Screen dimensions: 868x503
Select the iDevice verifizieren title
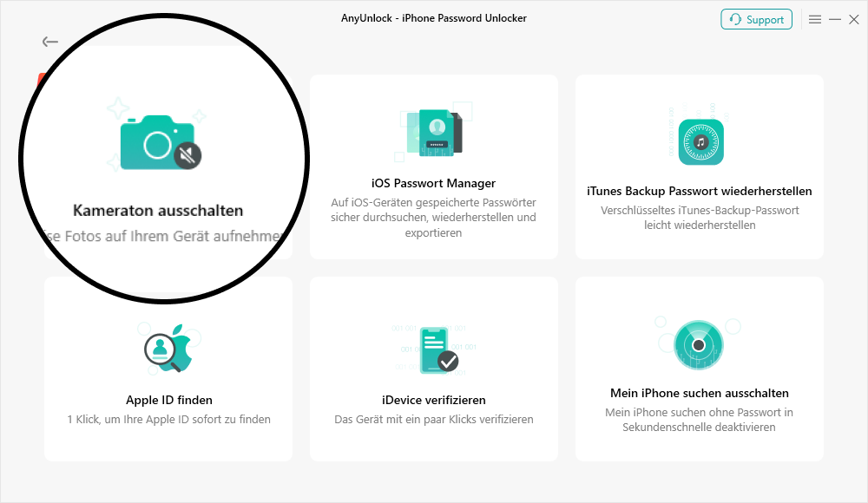pos(433,400)
